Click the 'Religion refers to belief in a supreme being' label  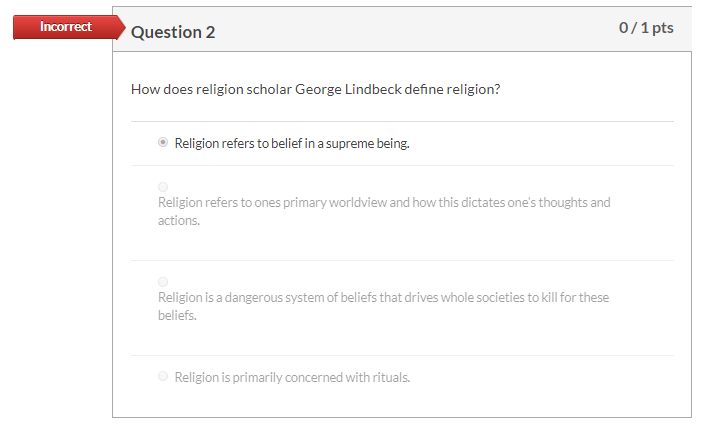click(292, 143)
